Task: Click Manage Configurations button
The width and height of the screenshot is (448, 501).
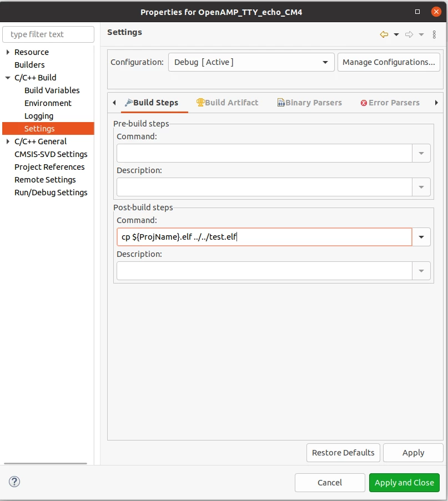Action: (x=389, y=62)
